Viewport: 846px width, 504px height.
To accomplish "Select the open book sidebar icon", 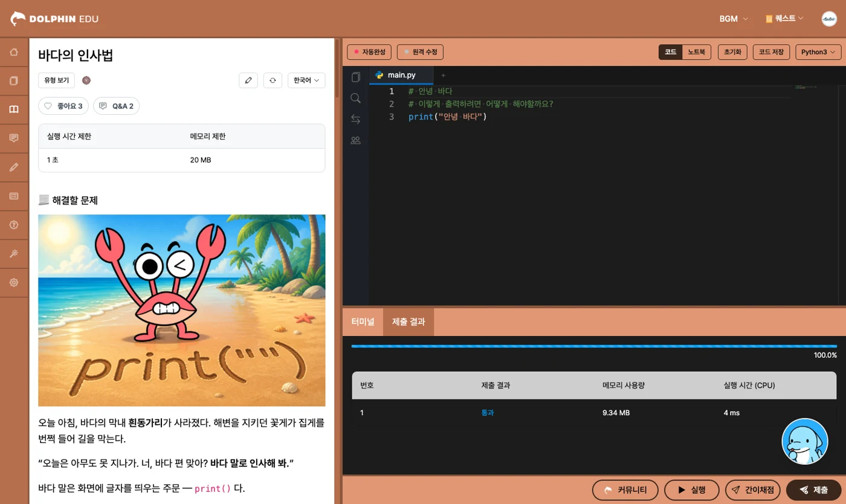I will 14,109.
